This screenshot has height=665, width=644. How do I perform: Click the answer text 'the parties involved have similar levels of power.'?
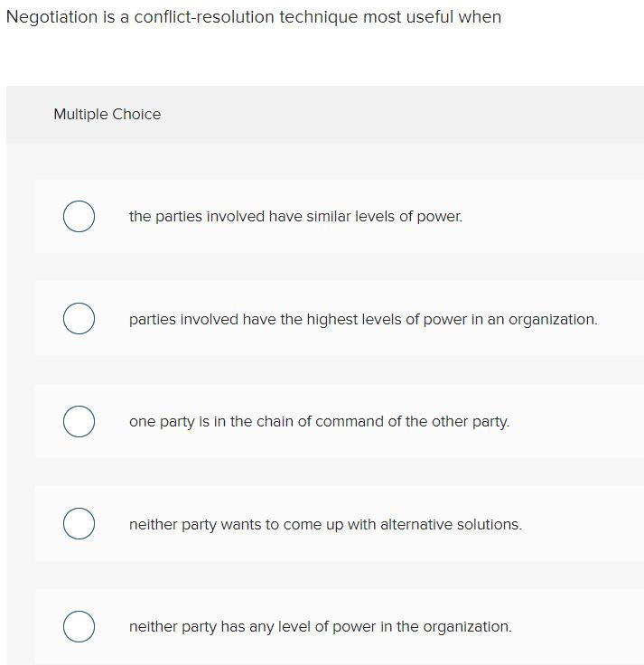295,217
